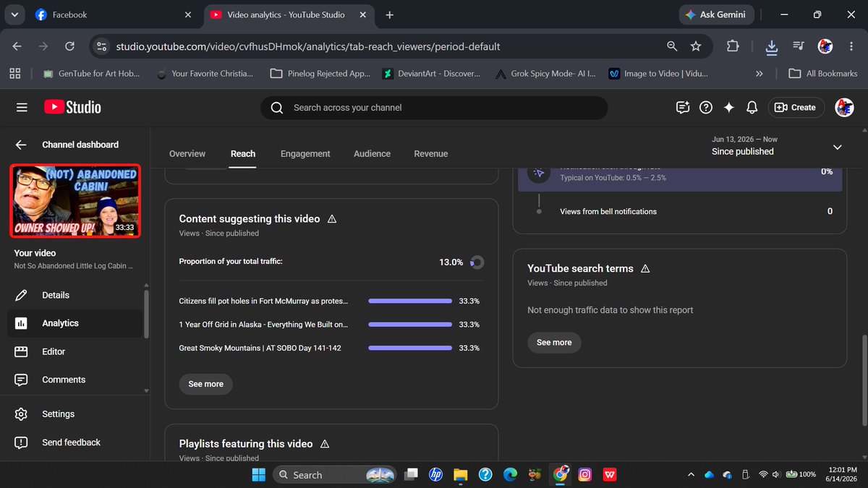Reload the page in Chrome

[69, 46]
